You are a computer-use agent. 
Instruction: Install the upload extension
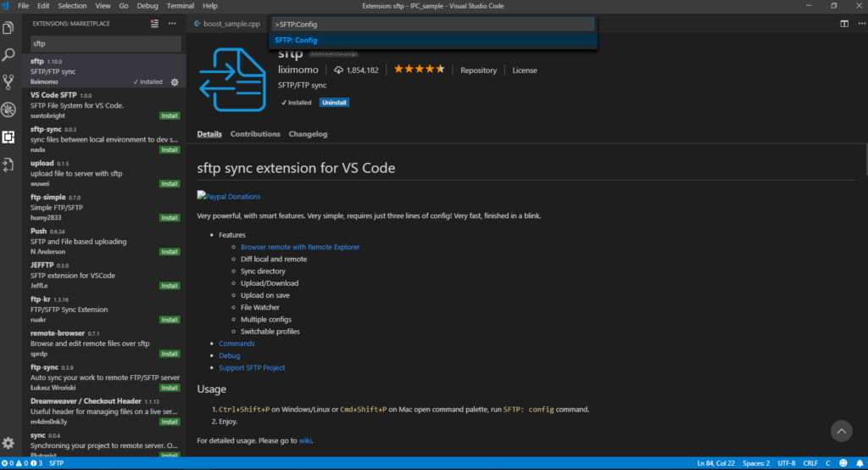tap(170, 183)
